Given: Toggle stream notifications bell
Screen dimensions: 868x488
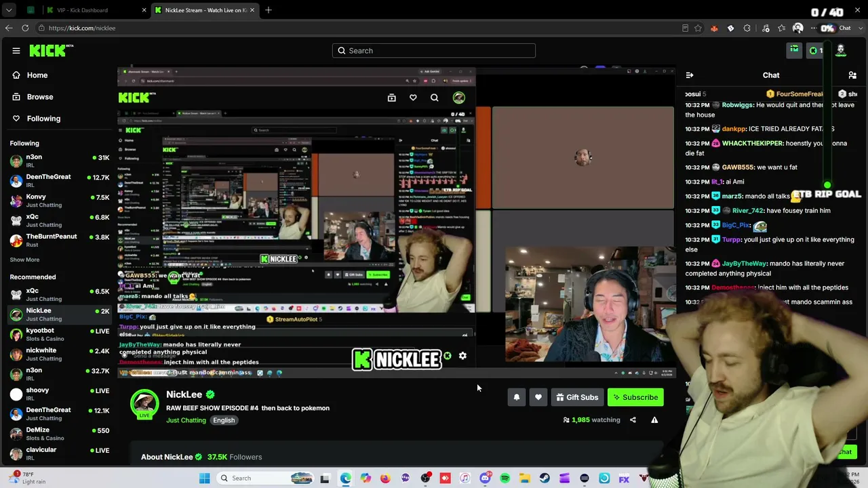Looking at the screenshot, I should point(517,397).
